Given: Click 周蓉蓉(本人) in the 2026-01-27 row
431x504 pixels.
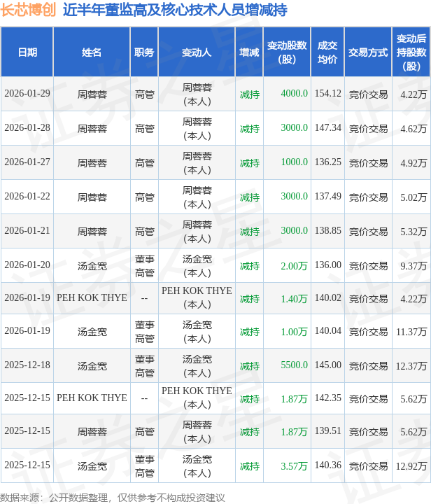Looking at the screenshot, I should pos(197,163).
